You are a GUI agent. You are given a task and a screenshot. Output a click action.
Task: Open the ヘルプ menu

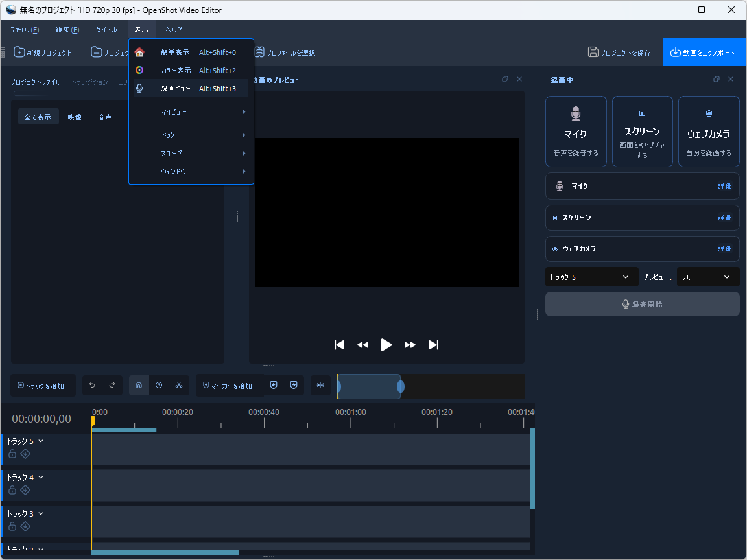(x=174, y=30)
